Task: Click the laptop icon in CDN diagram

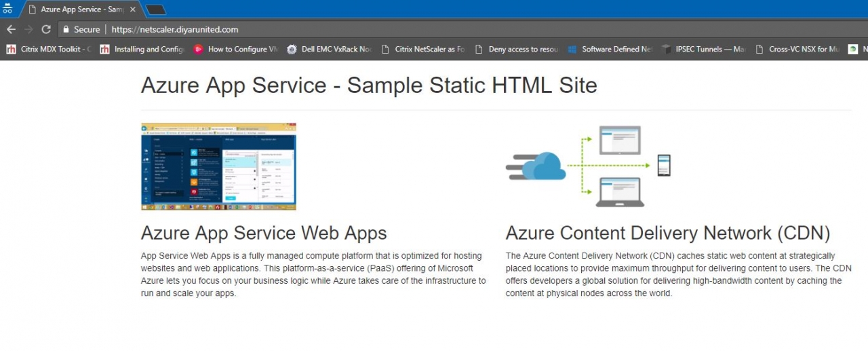Action: (620, 191)
